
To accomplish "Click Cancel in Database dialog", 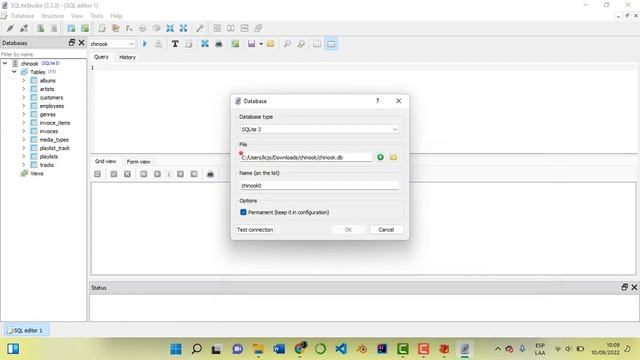I will click(386, 230).
